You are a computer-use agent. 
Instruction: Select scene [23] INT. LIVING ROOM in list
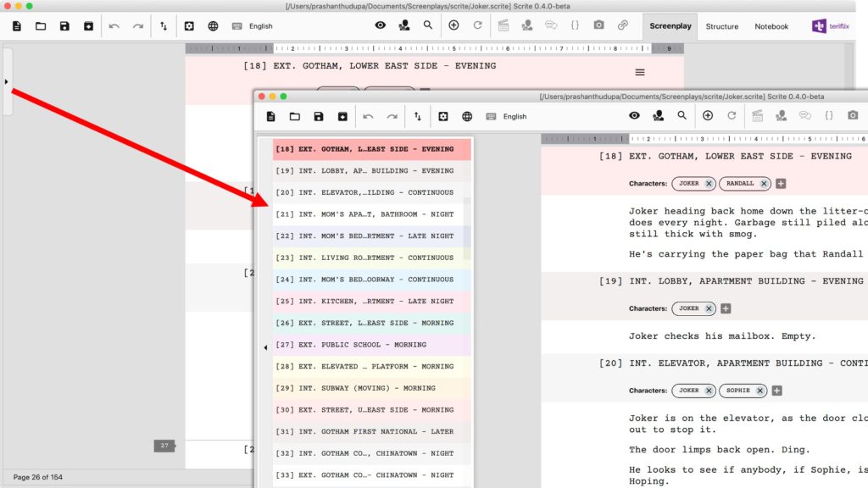point(371,258)
